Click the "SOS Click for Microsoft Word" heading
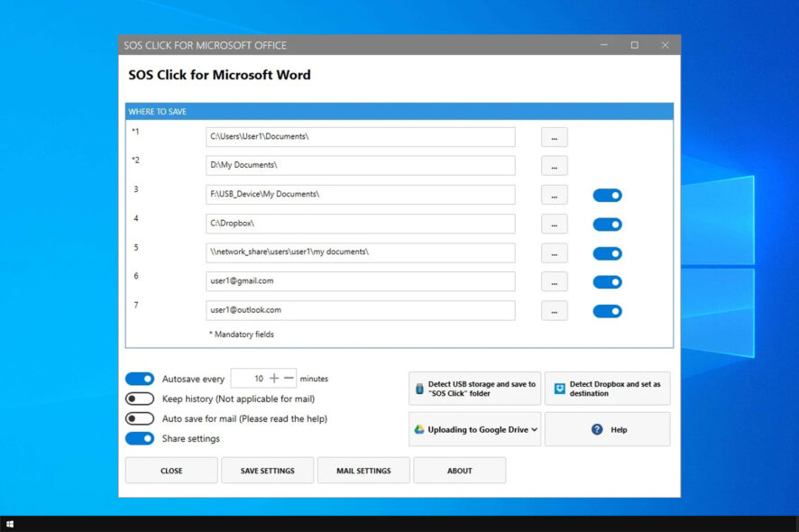Image resolution: width=799 pixels, height=532 pixels. [x=219, y=75]
